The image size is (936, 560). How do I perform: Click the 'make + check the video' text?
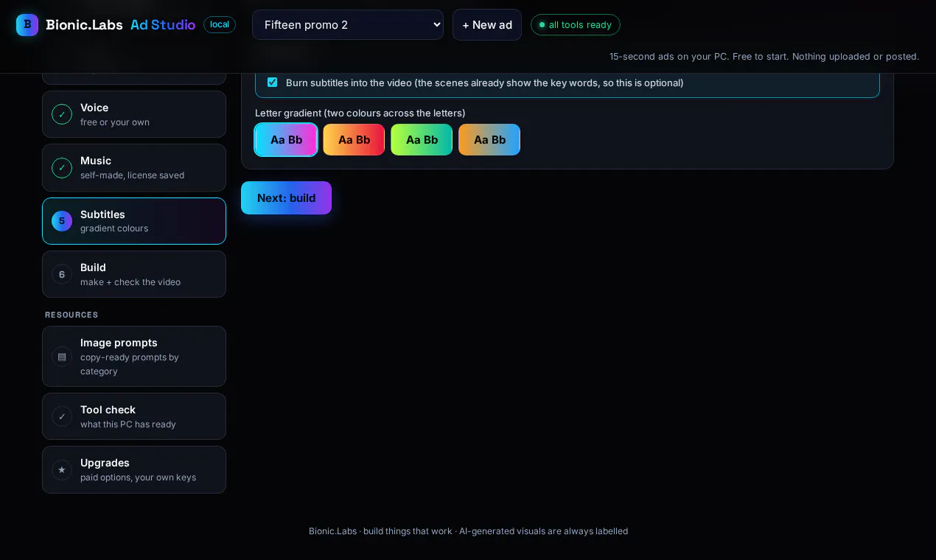(130, 282)
